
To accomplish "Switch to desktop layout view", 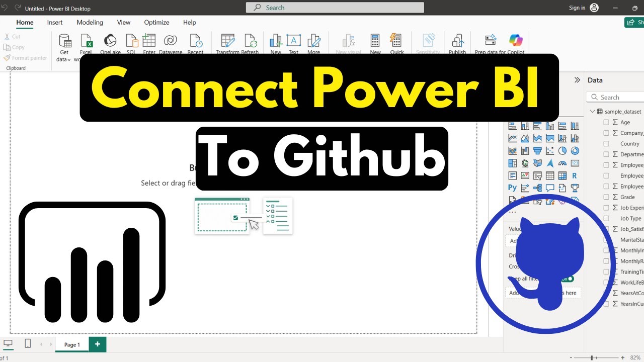I will [8, 343].
